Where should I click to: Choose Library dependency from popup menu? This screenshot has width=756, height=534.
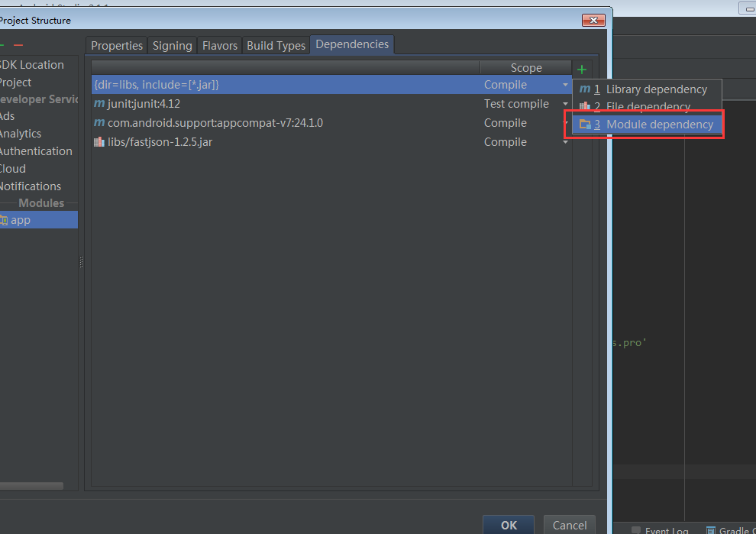(x=647, y=89)
